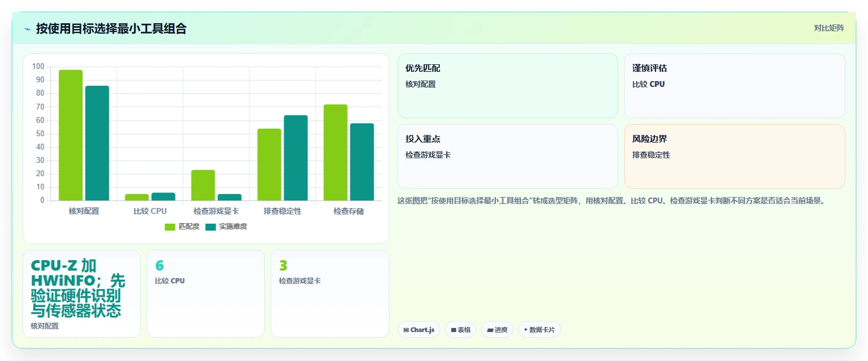Click the 比较 CPU x-axis label

(x=150, y=212)
